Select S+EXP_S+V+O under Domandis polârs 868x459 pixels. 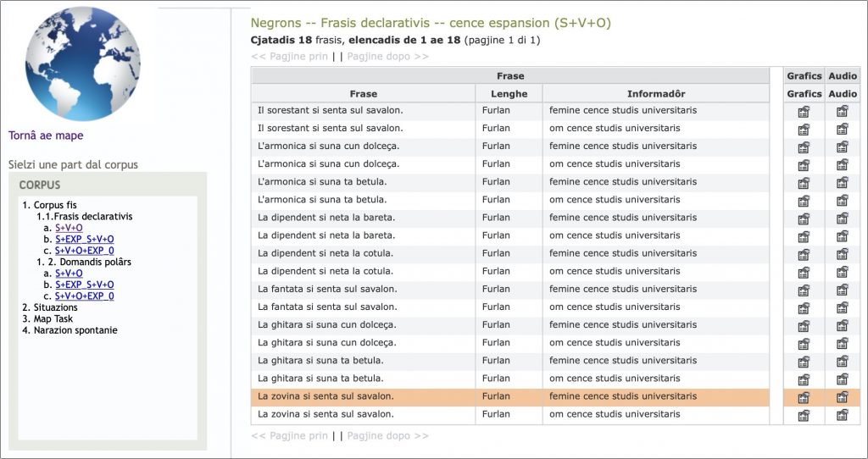[84, 285]
